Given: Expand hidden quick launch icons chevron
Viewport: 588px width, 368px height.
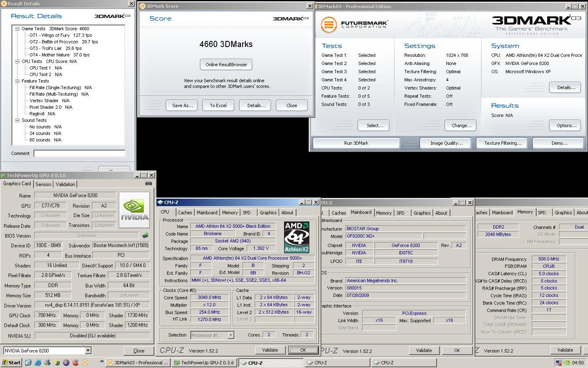Looking at the screenshot, I should tap(102, 362).
